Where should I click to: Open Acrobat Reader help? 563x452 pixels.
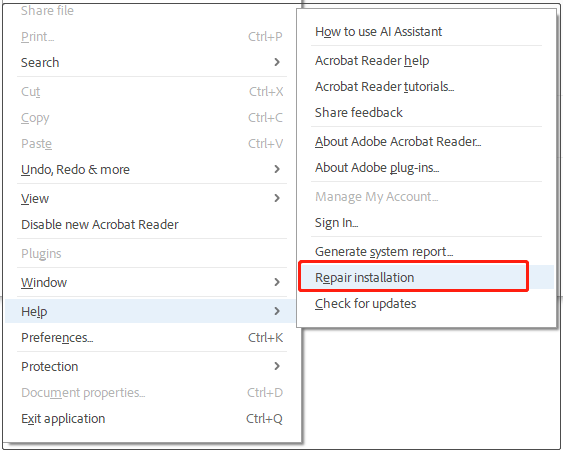pyautogui.click(x=426, y=61)
